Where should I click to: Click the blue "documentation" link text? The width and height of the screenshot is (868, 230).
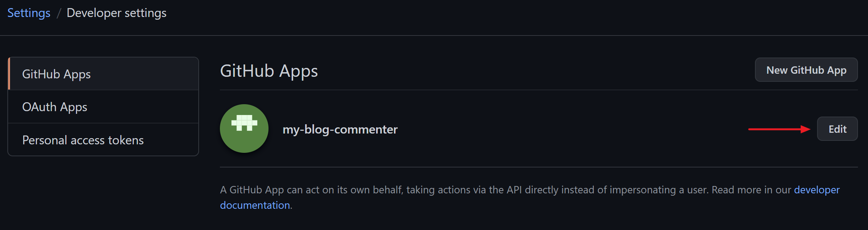click(255, 205)
